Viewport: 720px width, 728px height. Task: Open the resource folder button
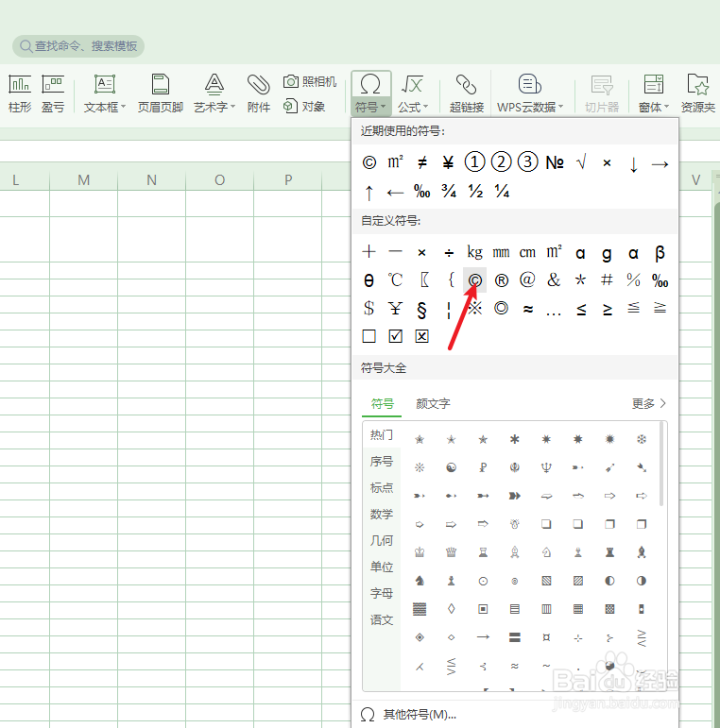[697, 94]
